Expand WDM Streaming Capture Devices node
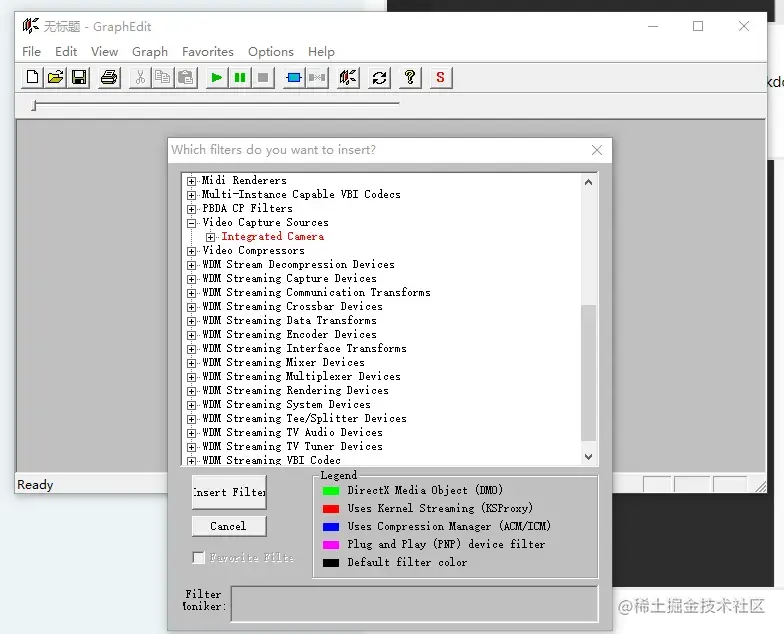Image resolution: width=784 pixels, height=634 pixels. pos(191,279)
